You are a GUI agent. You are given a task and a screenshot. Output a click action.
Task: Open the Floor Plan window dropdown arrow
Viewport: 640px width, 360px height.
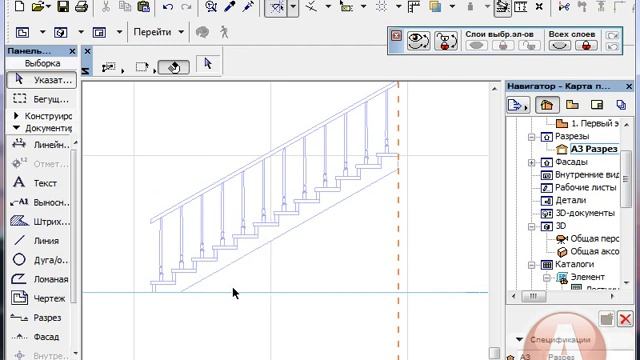coord(42,32)
